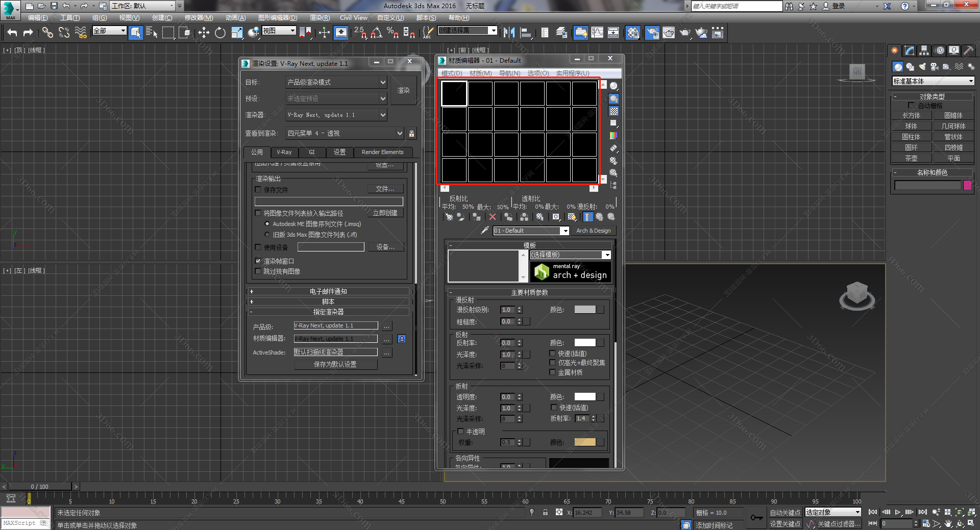Click the lock icon beside view to render
Image resolution: width=980 pixels, height=530 pixels.
411,133
